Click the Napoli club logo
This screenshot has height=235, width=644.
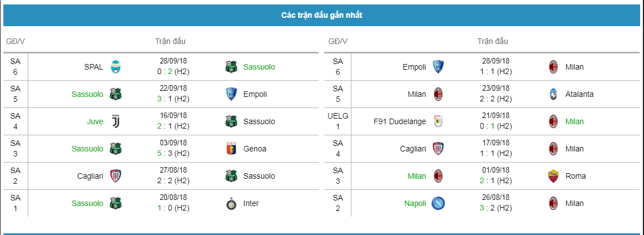click(x=438, y=203)
